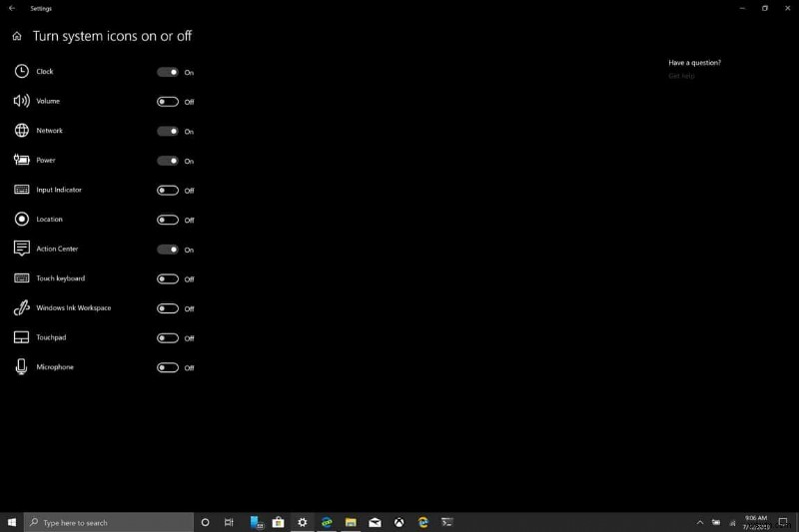Go back using the arrow in title bar
Screen dimensions: 799x532
(x=12, y=8)
